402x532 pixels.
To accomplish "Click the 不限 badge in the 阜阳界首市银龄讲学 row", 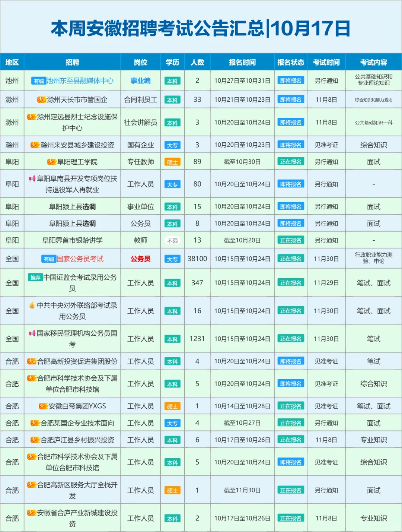I will click(x=172, y=241).
